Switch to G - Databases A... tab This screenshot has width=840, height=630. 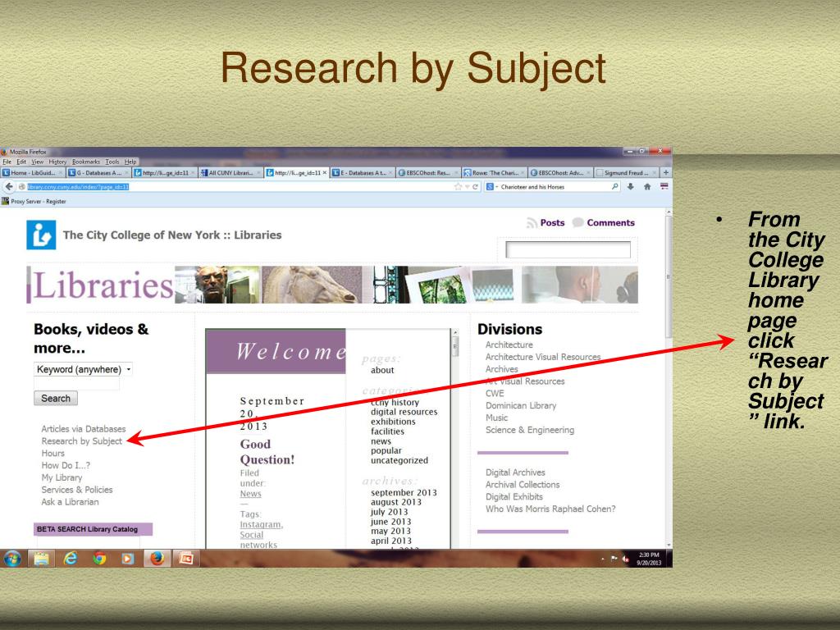(x=98, y=172)
